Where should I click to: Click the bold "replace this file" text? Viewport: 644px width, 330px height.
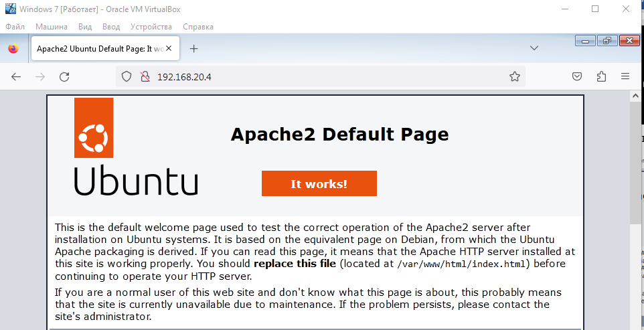[x=295, y=264]
